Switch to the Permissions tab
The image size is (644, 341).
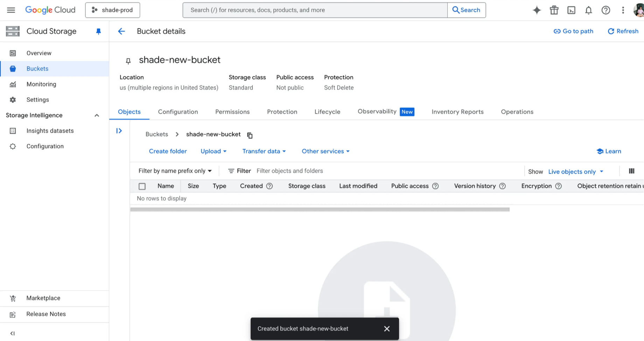tap(232, 112)
